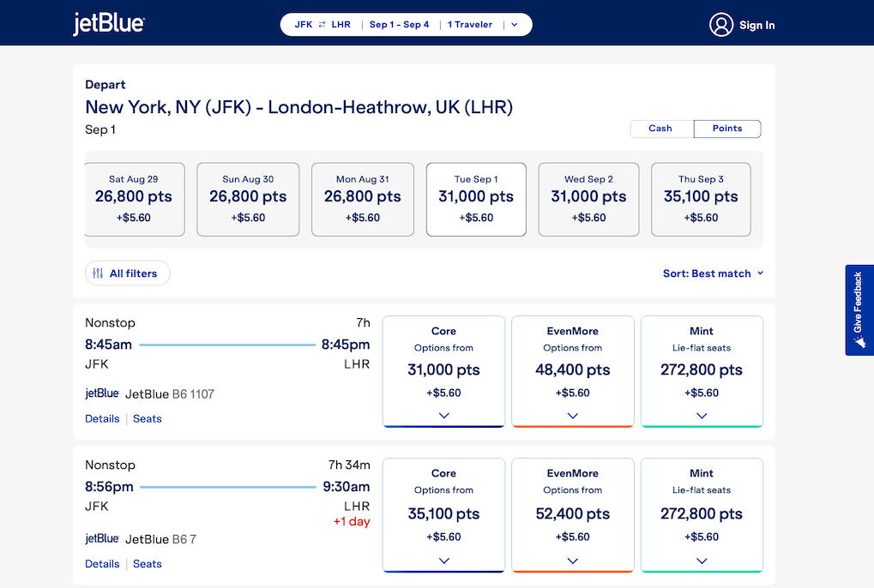Click the Sep 1 - Sep 4 dates field

(399, 25)
